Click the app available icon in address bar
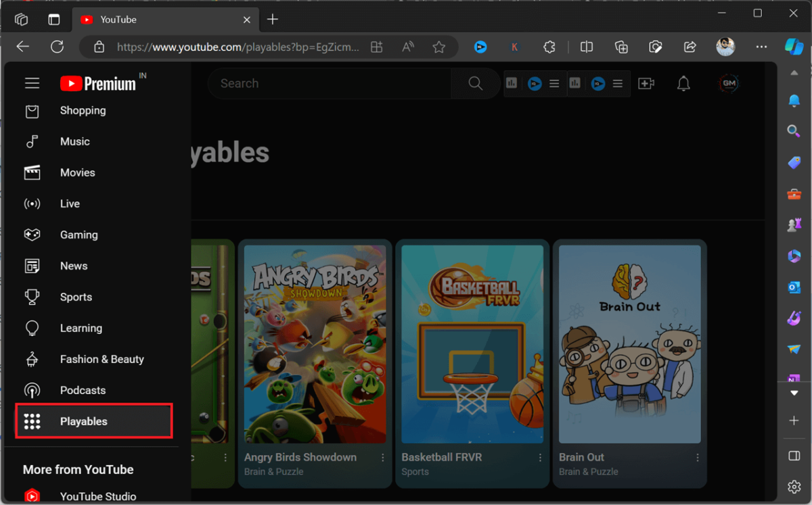This screenshot has height=505, width=812. 377,47
